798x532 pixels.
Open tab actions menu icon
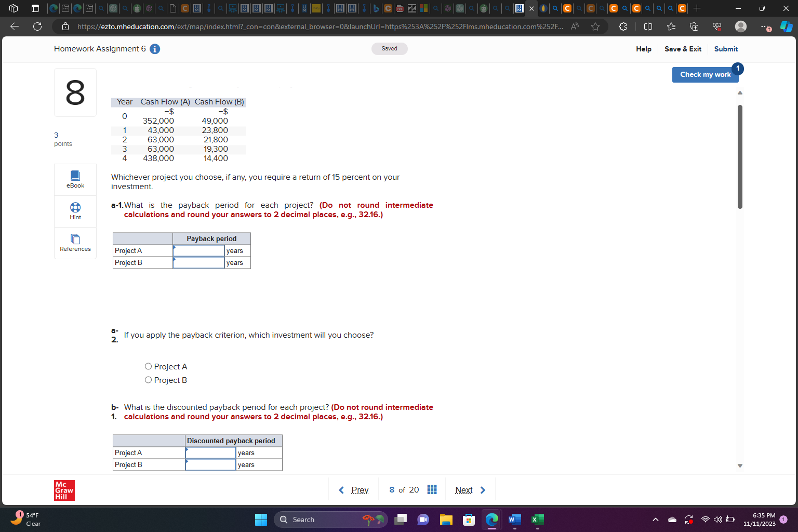pyautogui.click(x=35, y=8)
